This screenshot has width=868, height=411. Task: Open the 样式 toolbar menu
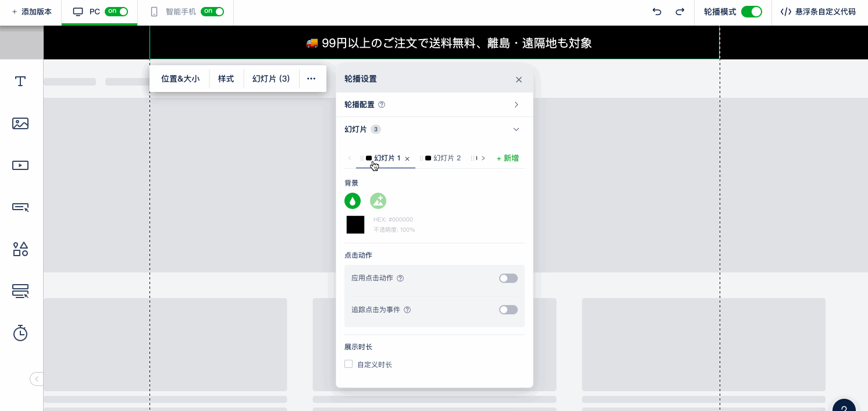pos(226,79)
